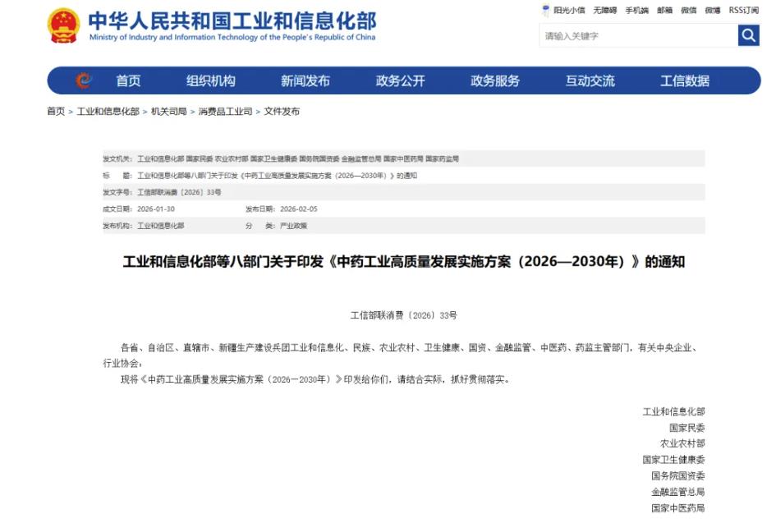Open the 首页 navigation tab
Screen dimensions: 776x532
pyautogui.click(x=128, y=80)
